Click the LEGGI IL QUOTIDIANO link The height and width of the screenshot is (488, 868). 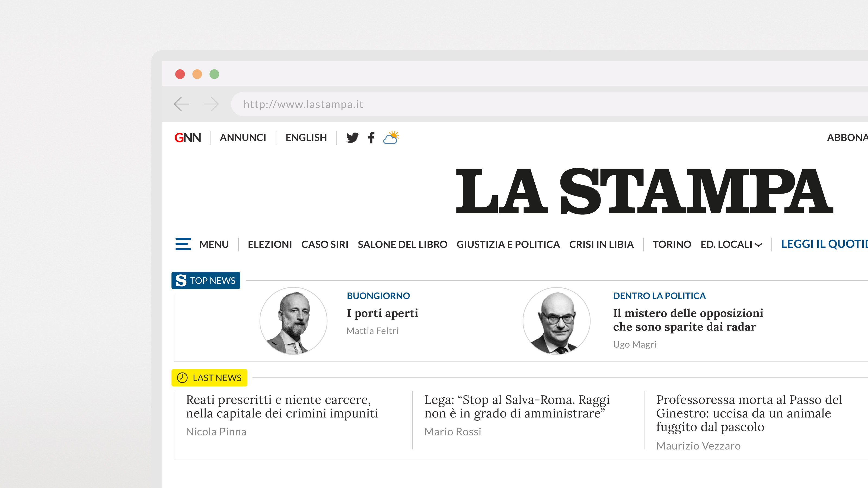click(x=824, y=244)
